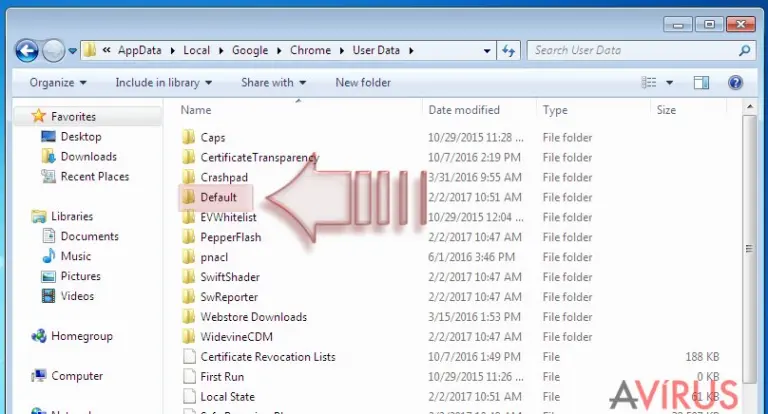Image resolution: width=768 pixels, height=414 pixels.
Task: Click the EVWhitelist folder icon
Action: click(x=189, y=217)
